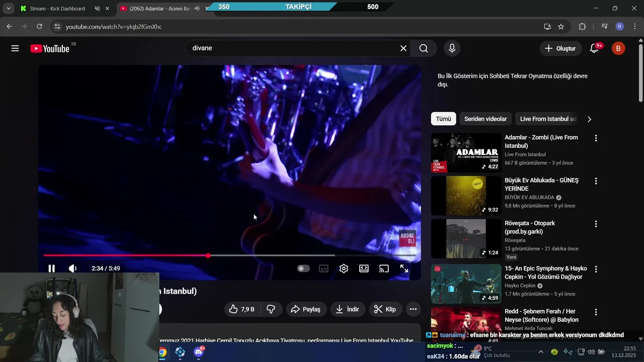The height and width of the screenshot is (362, 644).
Task: Open the Chrome three-dot menu
Action: pyautogui.click(x=634, y=27)
